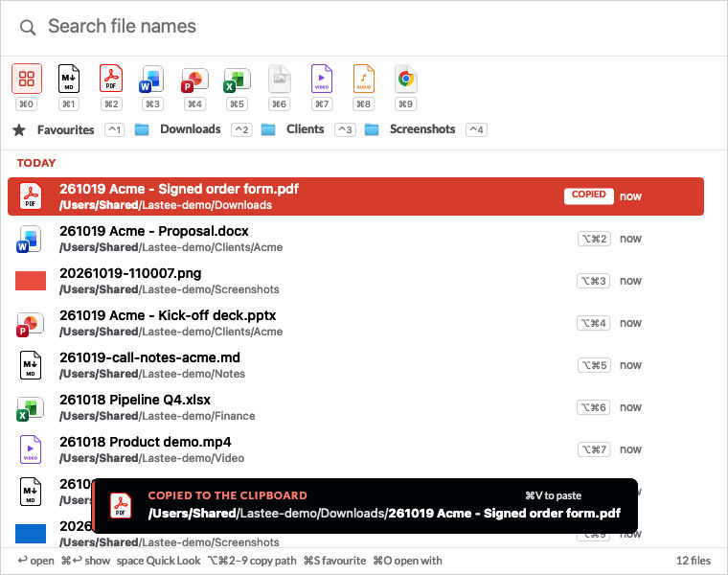This screenshot has width=728, height=575.
Task: Filter by PowerPoint files icon
Action: pos(194,80)
